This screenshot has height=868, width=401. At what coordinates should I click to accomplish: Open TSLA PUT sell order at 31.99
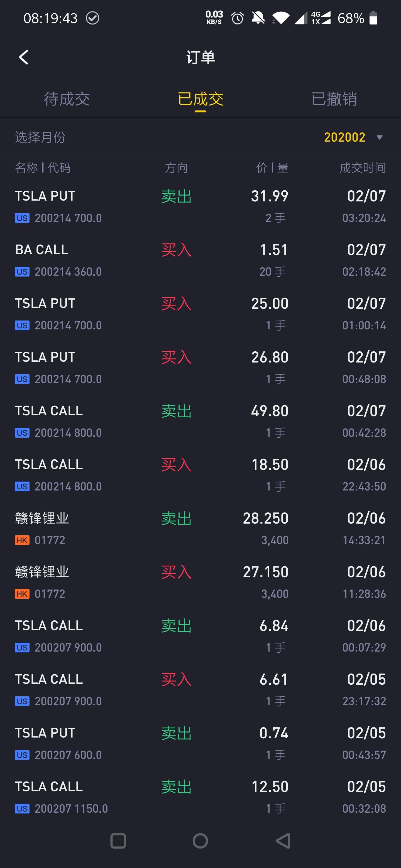click(200, 207)
